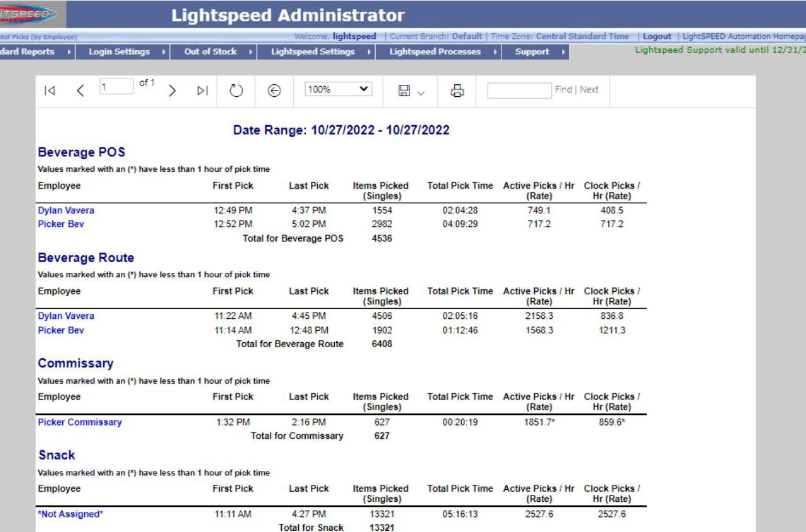Click active picks rate 2158.3
The height and width of the screenshot is (532, 806).
[x=539, y=316]
